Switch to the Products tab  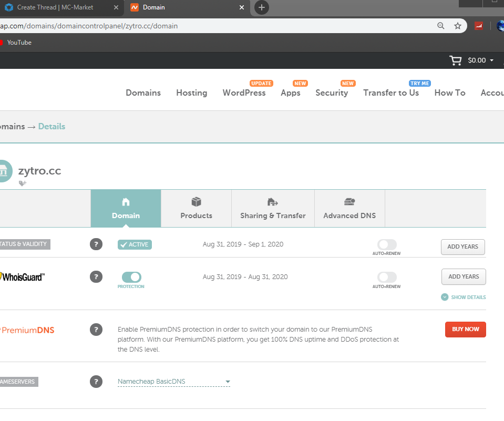(196, 208)
